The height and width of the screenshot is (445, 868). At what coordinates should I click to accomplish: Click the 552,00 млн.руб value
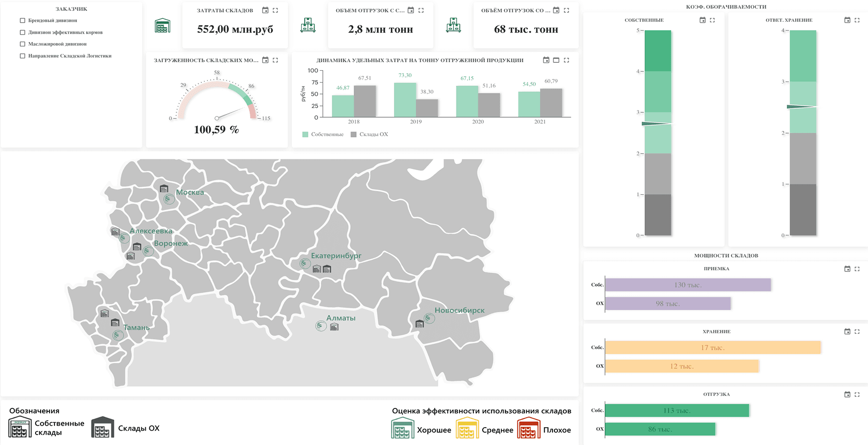point(235,29)
